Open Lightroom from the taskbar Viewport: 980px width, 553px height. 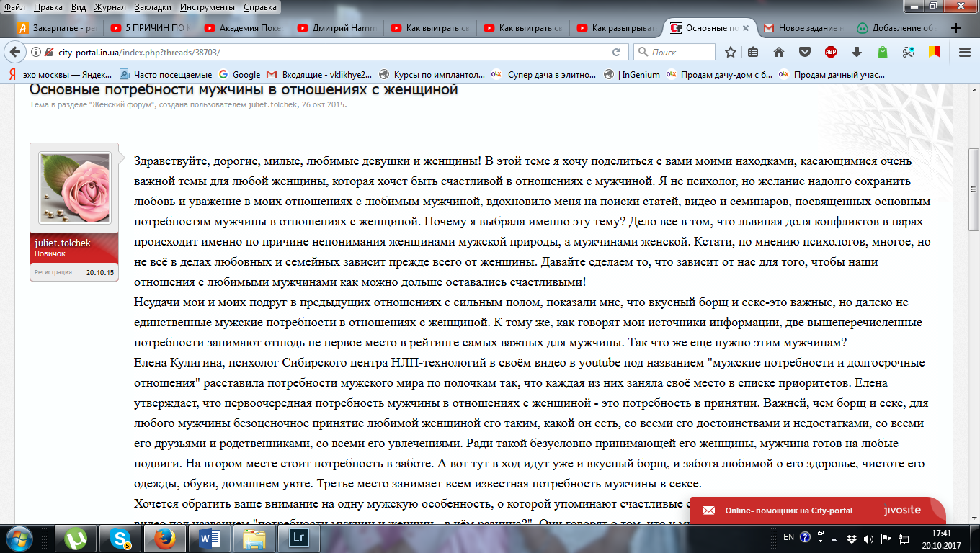click(x=298, y=538)
